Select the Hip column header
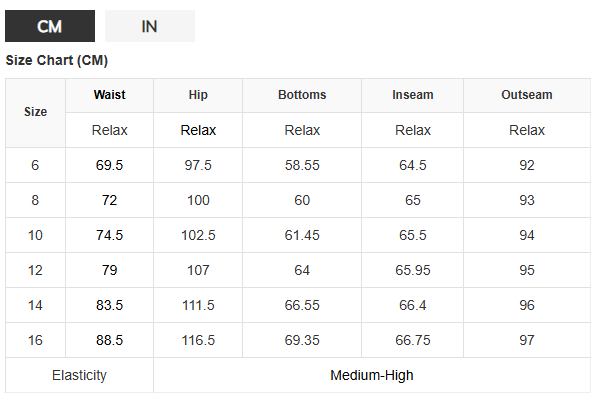 (198, 95)
